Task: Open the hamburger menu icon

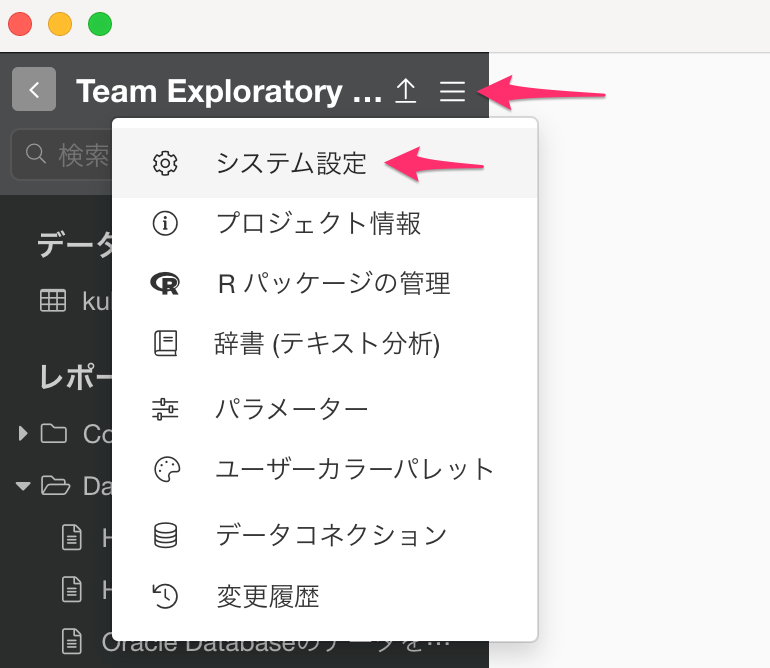Action: (452, 91)
